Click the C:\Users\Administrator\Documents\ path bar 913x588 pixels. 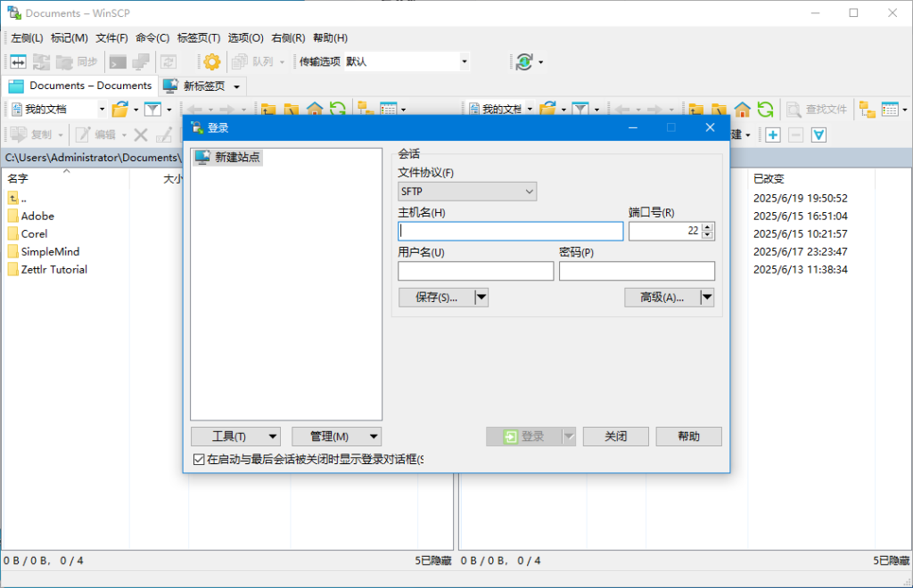(x=92, y=158)
